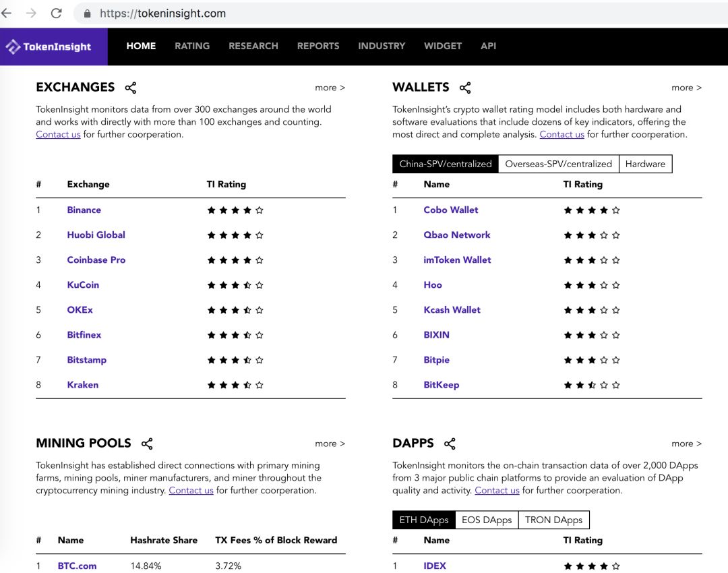Click Contact us in DApps description
This screenshot has height=573, width=728.
click(x=497, y=490)
